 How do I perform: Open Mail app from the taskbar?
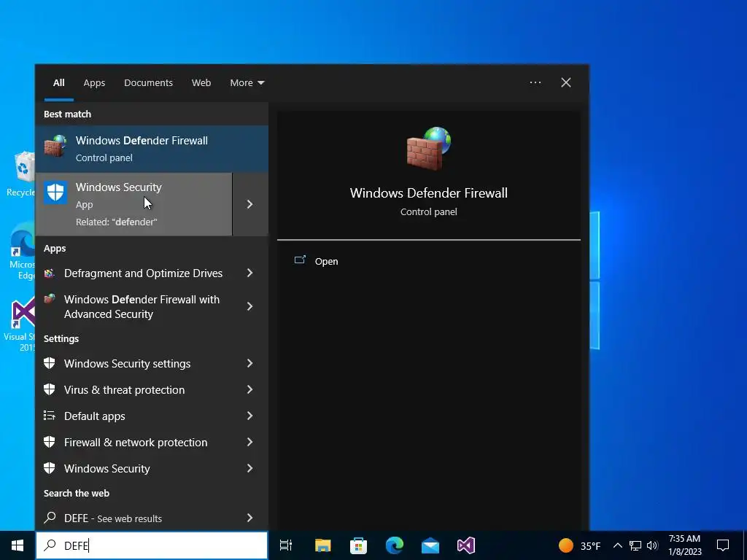click(430, 545)
